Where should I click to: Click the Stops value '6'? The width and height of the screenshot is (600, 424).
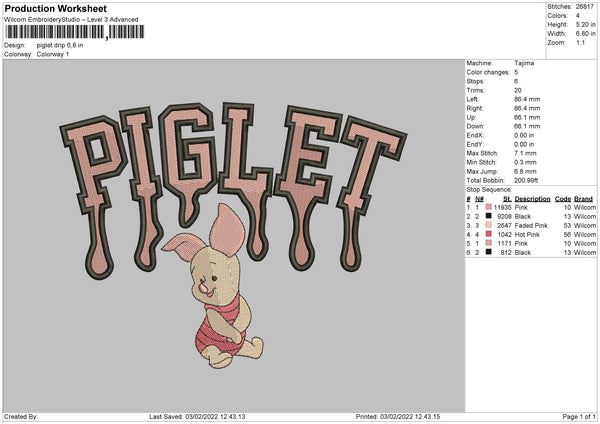516,81
